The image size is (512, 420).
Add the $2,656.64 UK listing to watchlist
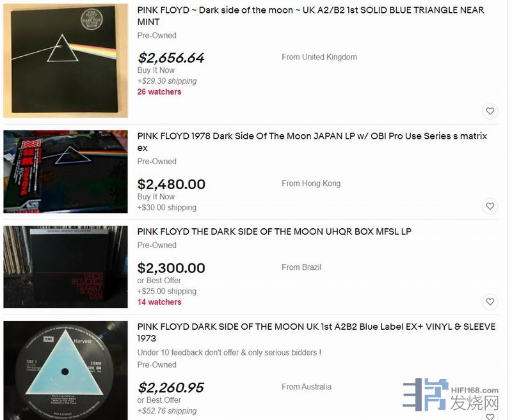click(490, 111)
